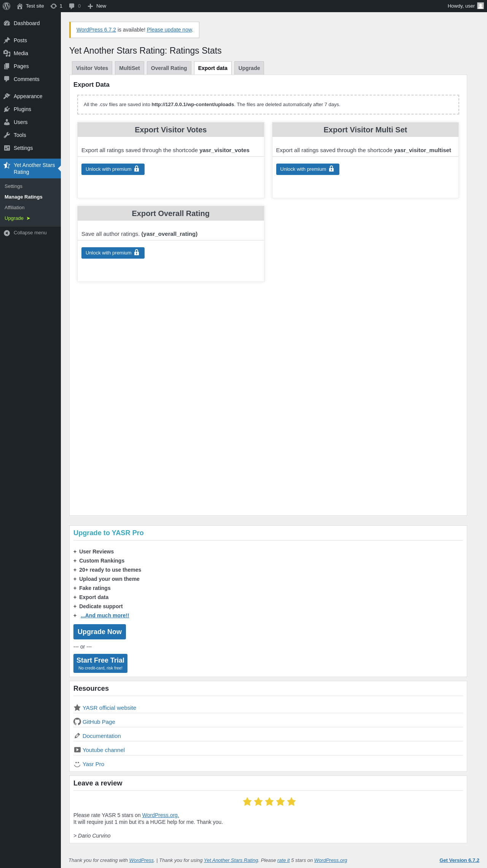Image resolution: width=487 pixels, height=868 pixels.
Task: Open the ...And much more!! link
Action: 105,615
